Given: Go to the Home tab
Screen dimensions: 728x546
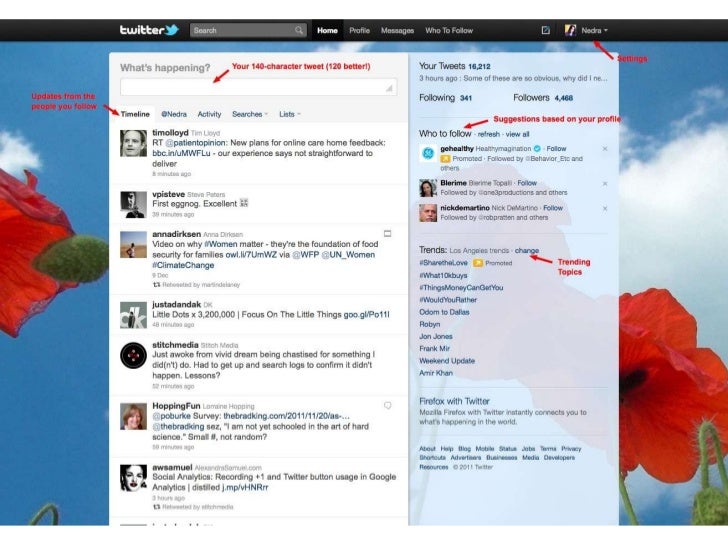Looking at the screenshot, I should point(327,31).
